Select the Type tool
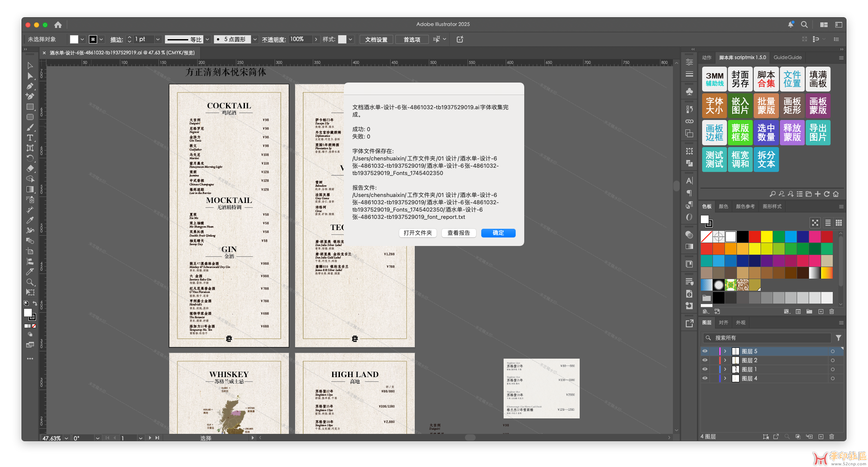 tap(30, 138)
